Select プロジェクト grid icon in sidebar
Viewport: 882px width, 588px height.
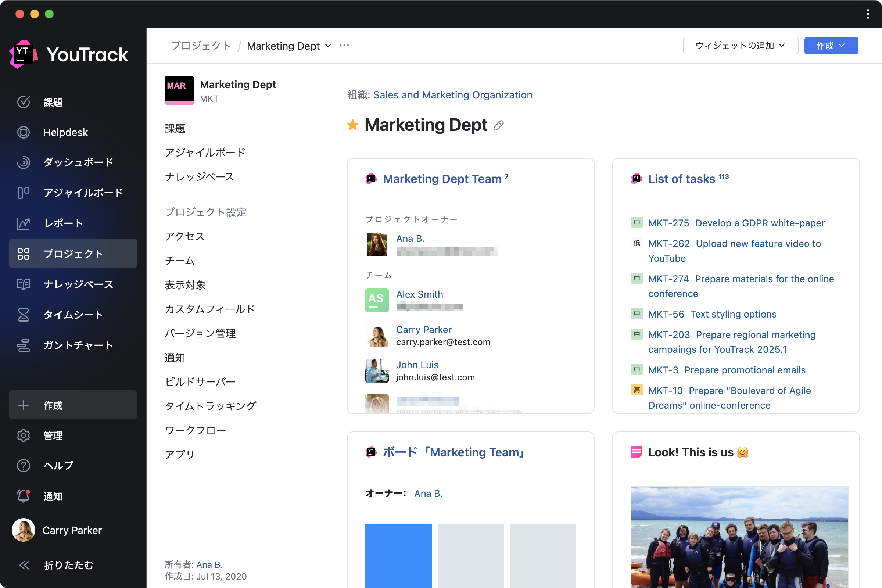click(x=23, y=254)
